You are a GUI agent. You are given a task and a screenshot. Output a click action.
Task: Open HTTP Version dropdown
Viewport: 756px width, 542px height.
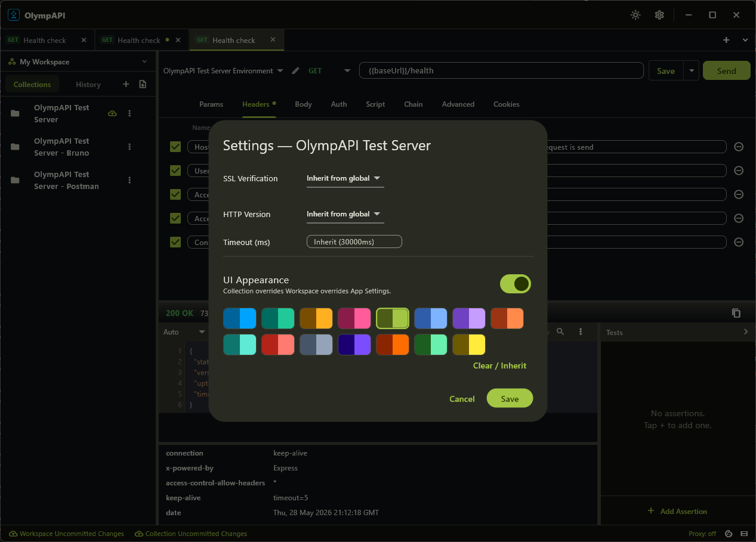[345, 214]
